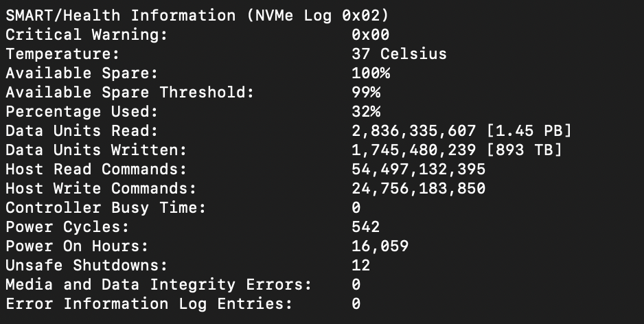Click the [1.45 PB] text
Screen dimensions: 644x324
[529, 131]
